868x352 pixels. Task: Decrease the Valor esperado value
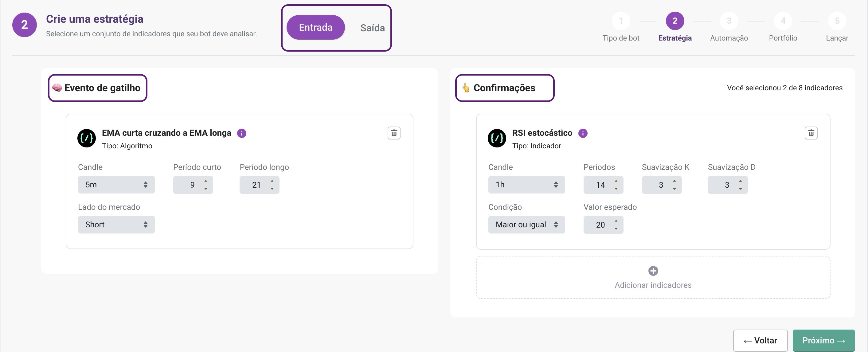(x=616, y=229)
